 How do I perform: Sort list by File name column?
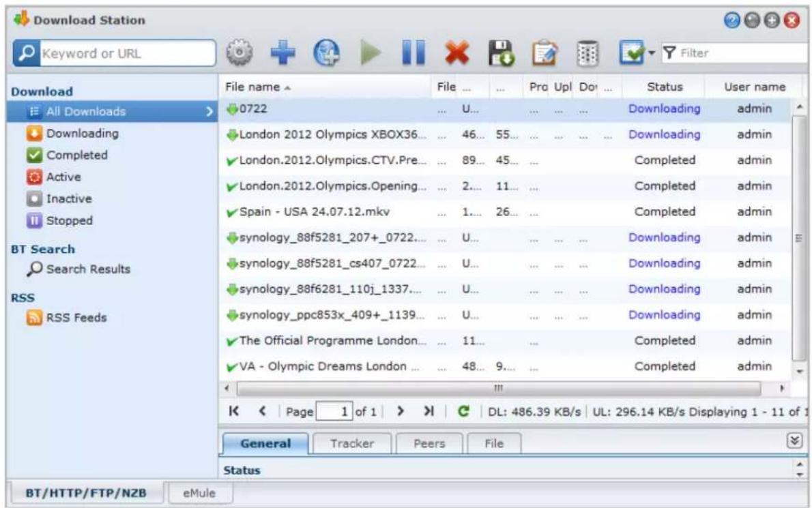pyautogui.click(x=325, y=87)
